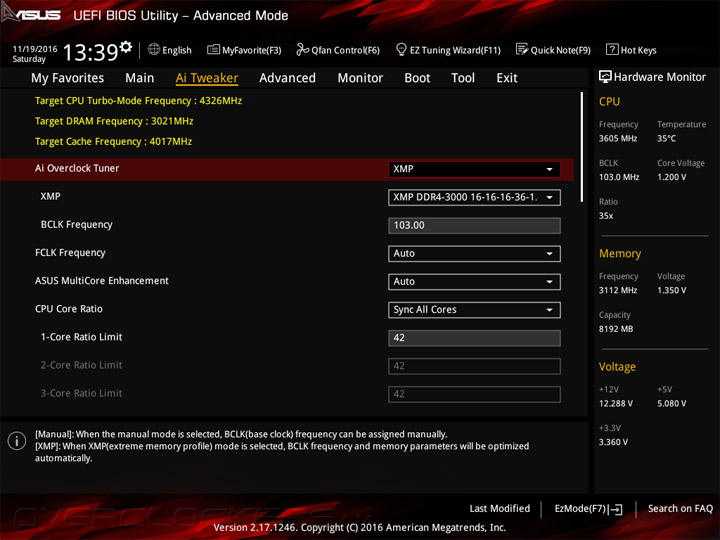Click Ratio value 35x
The height and width of the screenshot is (540, 720).
pos(606,215)
